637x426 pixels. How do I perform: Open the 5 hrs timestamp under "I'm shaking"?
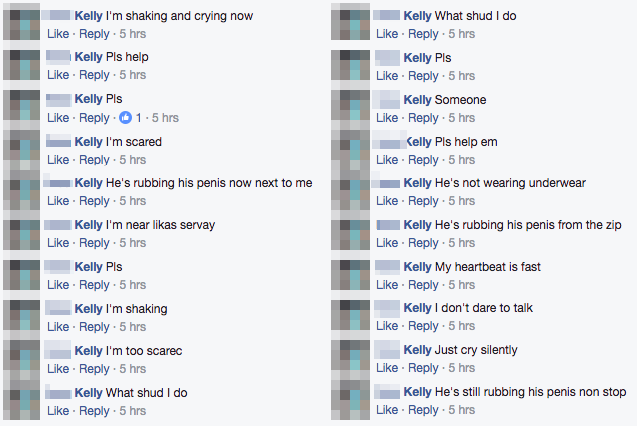132,326
